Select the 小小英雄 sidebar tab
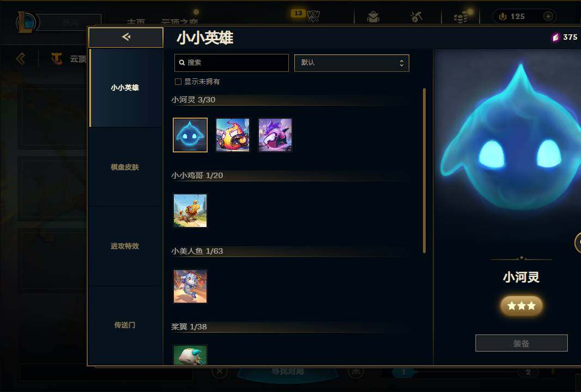This screenshot has width=581, height=392. point(125,88)
